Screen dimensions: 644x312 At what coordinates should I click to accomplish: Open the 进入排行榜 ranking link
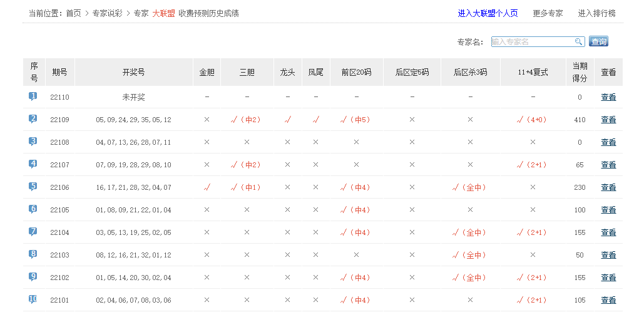click(x=596, y=13)
